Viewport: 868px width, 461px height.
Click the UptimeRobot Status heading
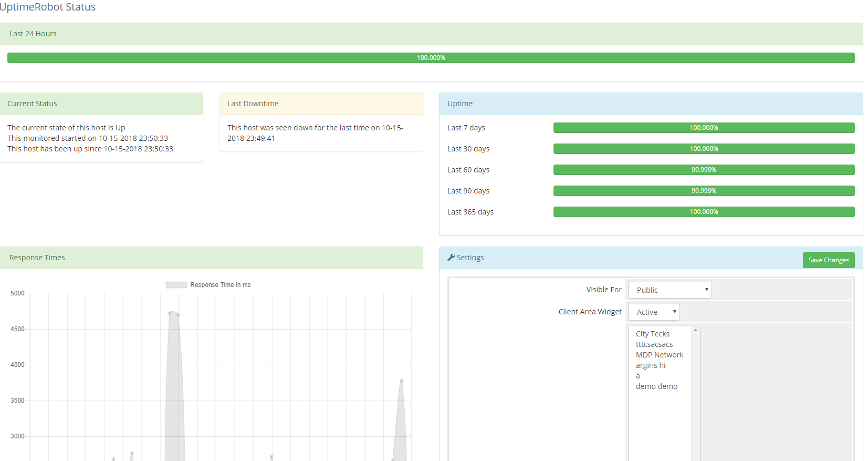[47, 7]
